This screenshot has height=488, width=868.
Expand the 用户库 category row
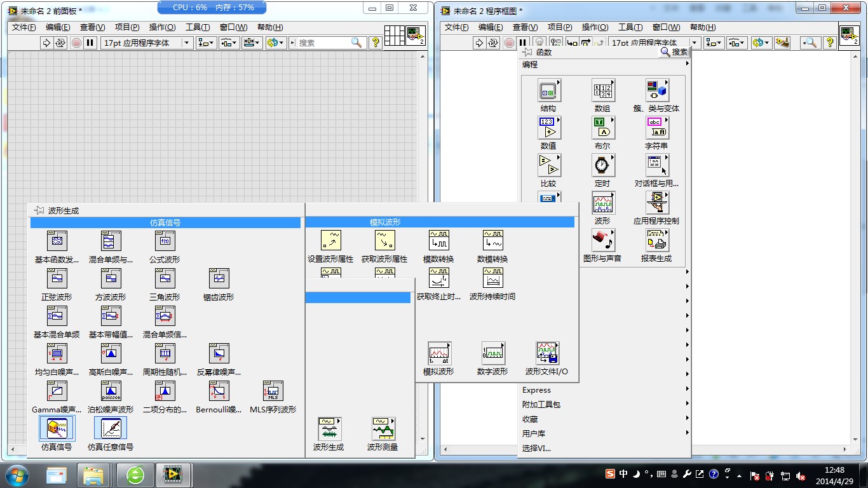[x=604, y=433]
